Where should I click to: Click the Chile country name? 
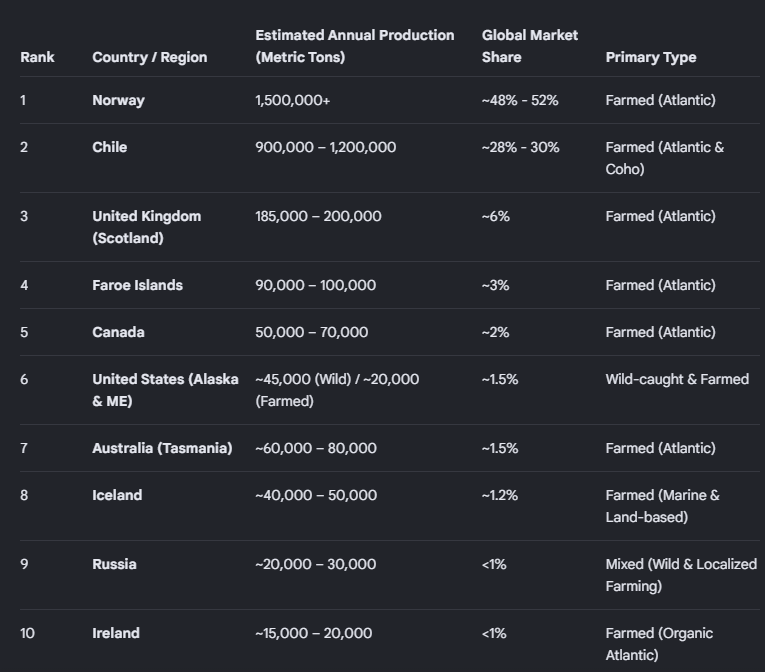click(110, 147)
